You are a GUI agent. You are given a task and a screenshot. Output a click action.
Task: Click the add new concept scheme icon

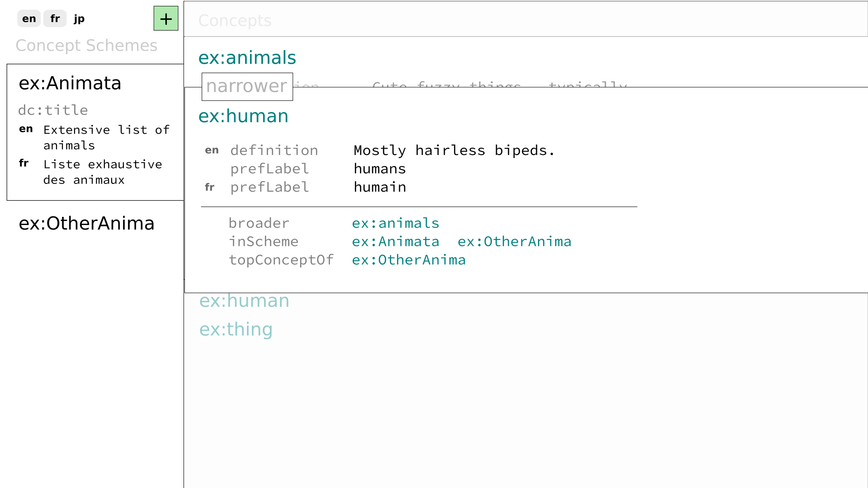pos(166,19)
